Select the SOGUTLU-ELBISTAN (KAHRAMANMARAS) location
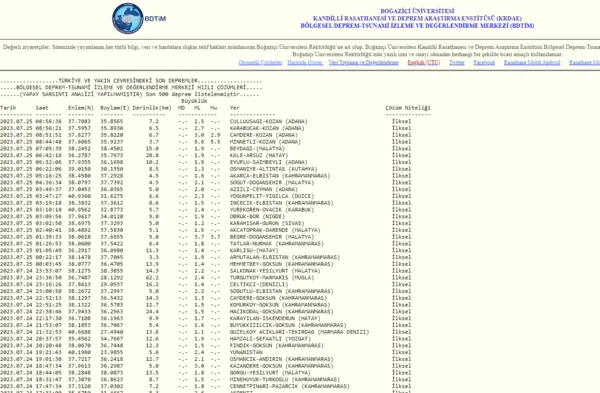 (282, 291)
